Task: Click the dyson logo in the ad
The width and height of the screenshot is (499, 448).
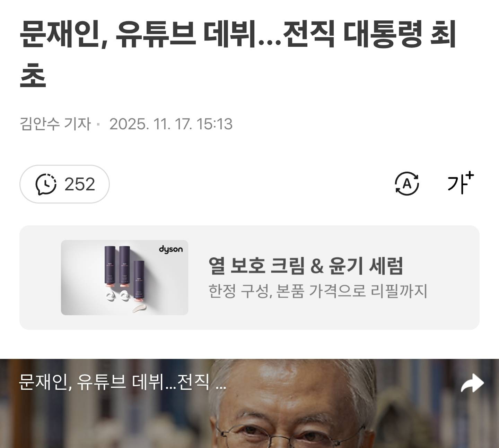Action: click(171, 249)
